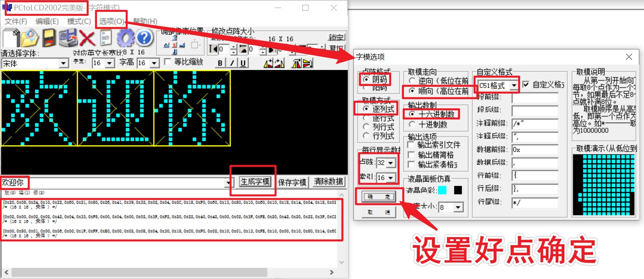Viewport: 644px width, 279px height.
Task: Click the move-image-up arrow icon
Action: point(175,37)
